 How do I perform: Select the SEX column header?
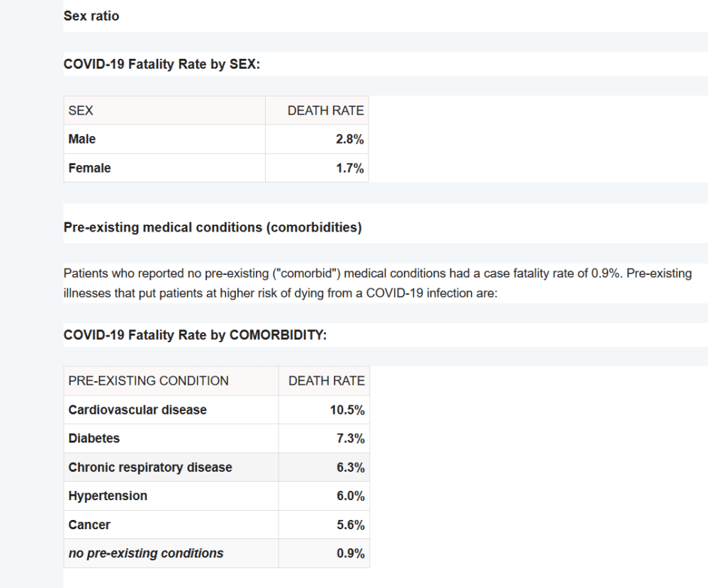(x=81, y=111)
